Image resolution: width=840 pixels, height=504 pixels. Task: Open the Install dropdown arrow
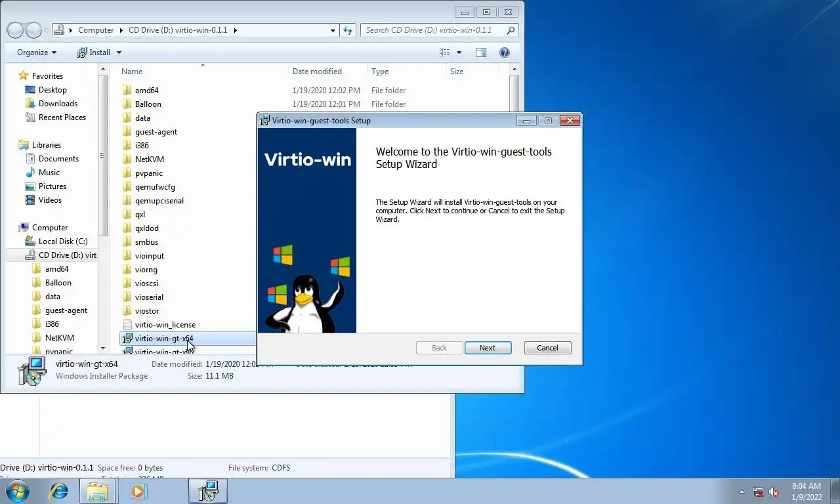[119, 52]
